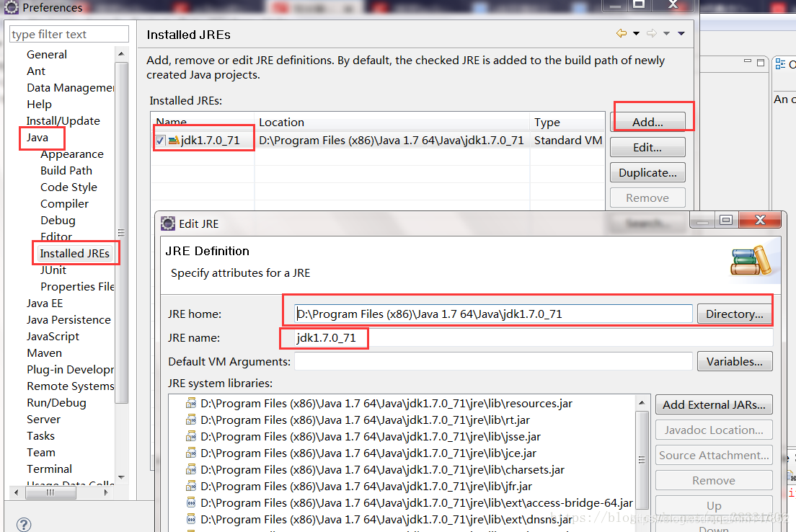Viewport: 796px width, 532px height.
Task: Click the Javadoc Location... button
Action: [x=714, y=430]
